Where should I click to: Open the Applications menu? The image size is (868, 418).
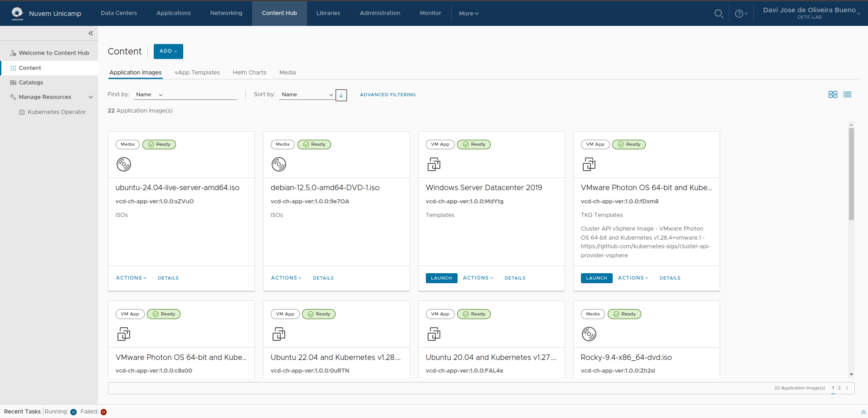pyautogui.click(x=174, y=13)
